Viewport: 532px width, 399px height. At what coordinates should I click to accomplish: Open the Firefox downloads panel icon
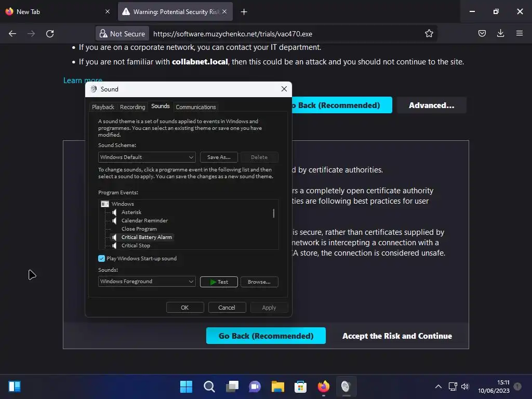point(500,33)
